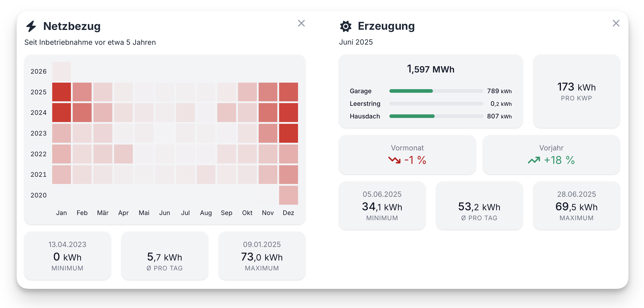Click the 173 kWh pro kWp card

pos(576,91)
